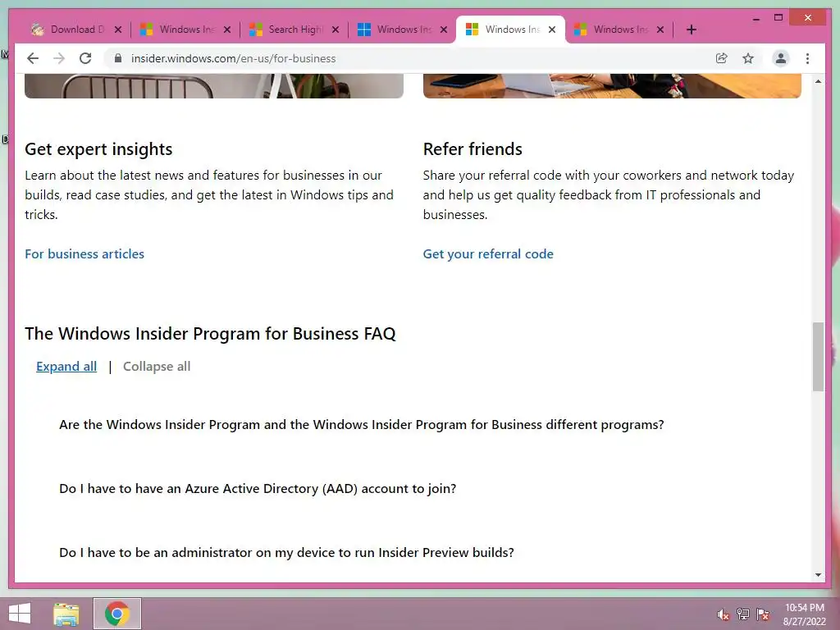Image resolution: width=840 pixels, height=630 pixels.
Task: Click the page scrollbar thumb
Action: tap(818, 356)
